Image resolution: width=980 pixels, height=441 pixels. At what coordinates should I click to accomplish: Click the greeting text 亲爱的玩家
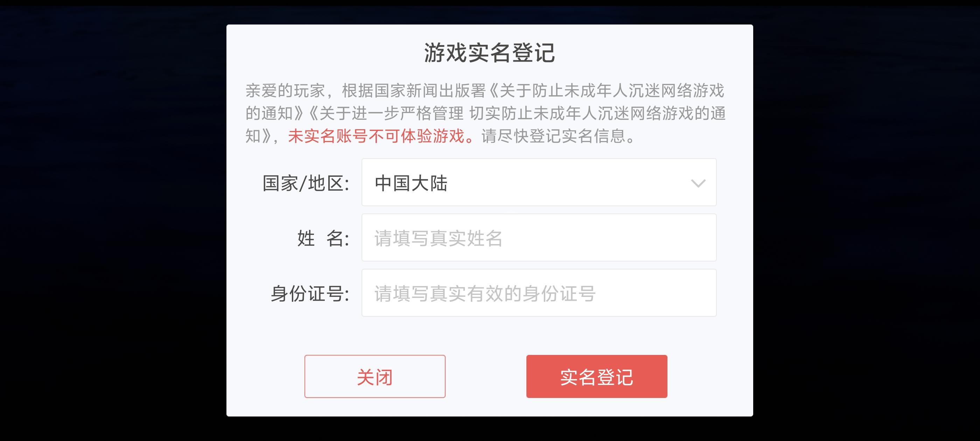coord(285,91)
